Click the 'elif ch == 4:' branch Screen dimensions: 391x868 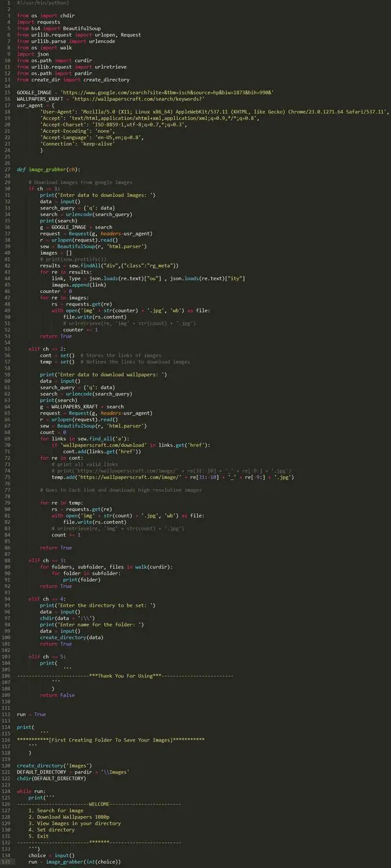47,599
